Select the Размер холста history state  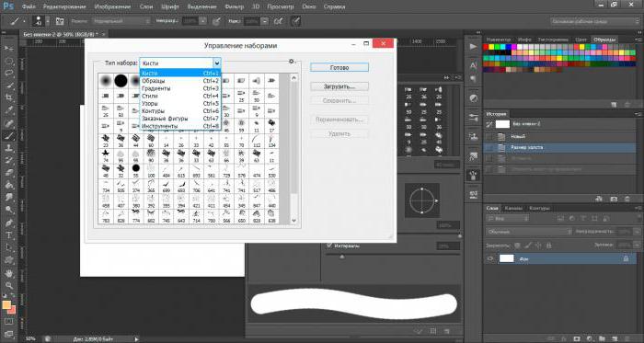[560, 147]
